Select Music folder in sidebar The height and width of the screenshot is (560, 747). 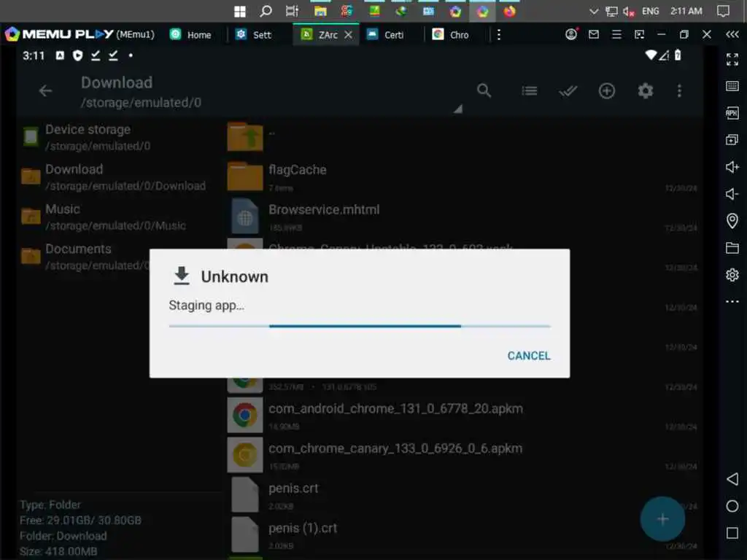click(119, 217)
